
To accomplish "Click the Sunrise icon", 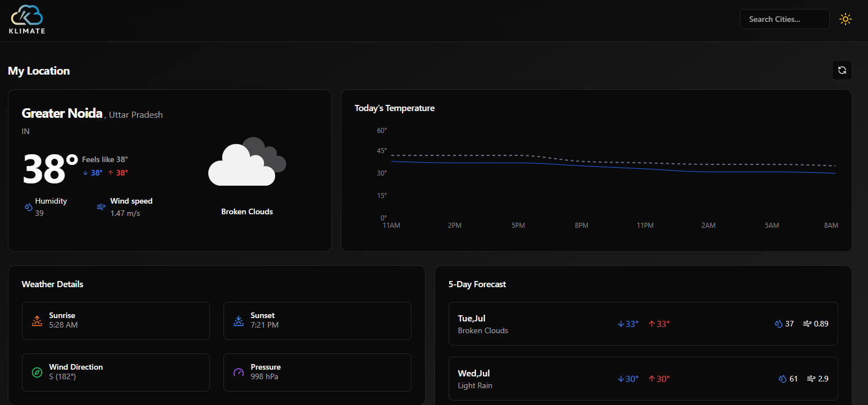I will click(x=36, y=321).
